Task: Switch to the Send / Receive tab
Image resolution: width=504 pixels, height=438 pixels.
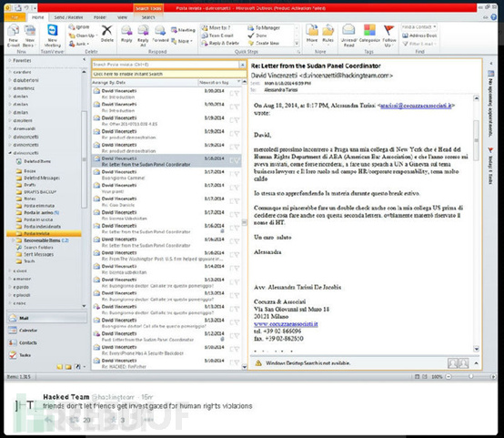Action: [68, 17]
